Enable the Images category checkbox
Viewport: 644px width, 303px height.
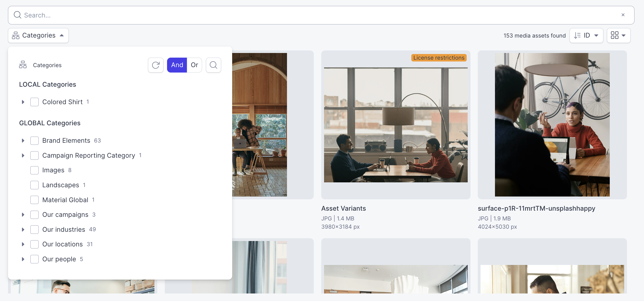click(34, 170)
